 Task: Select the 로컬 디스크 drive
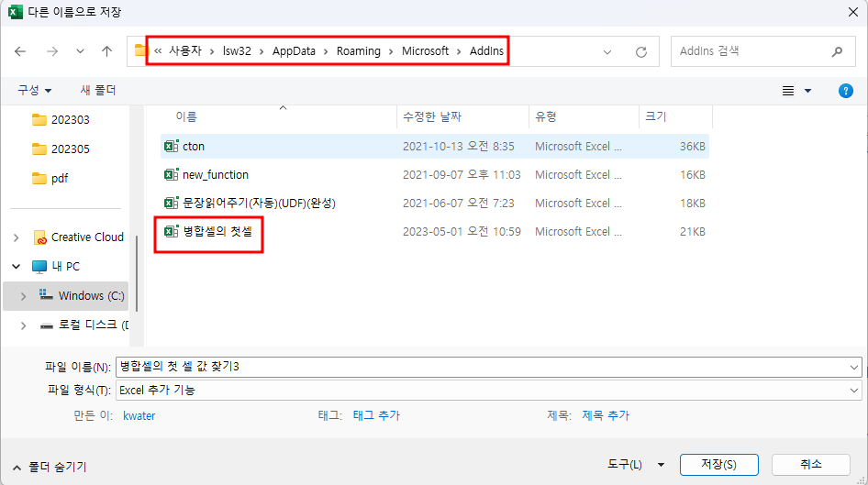coord(84,325)
